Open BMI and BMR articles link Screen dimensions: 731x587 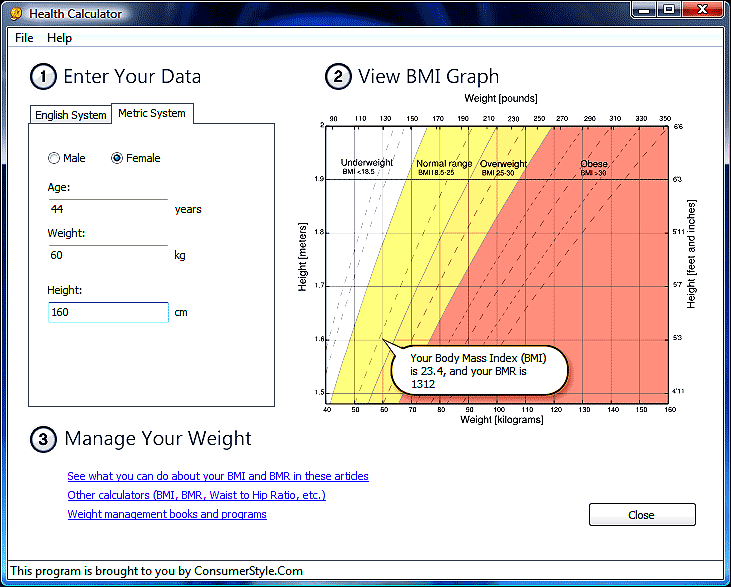pyautogui.click(x=218, y=476)
